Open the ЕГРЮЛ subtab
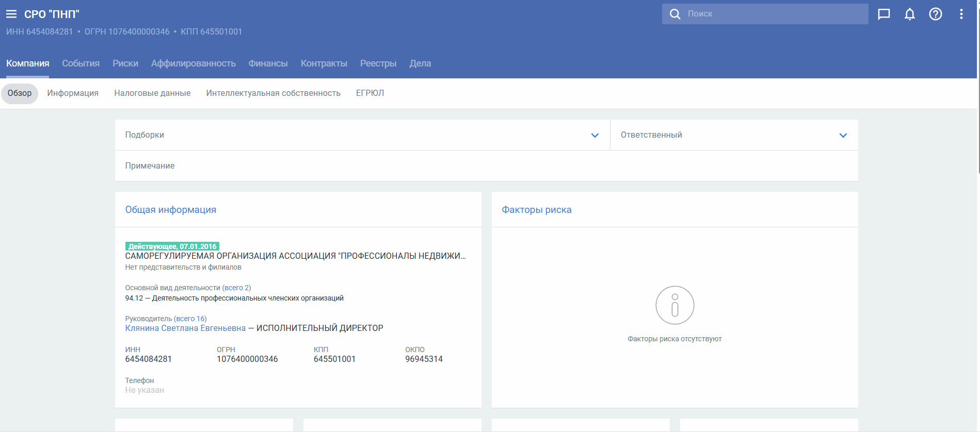 click(369, 93)
